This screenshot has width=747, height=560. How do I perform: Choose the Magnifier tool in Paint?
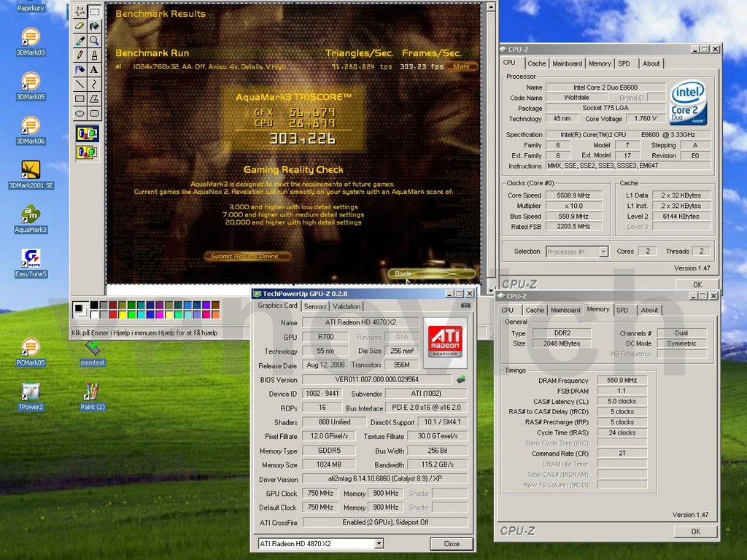click(94, 41)
